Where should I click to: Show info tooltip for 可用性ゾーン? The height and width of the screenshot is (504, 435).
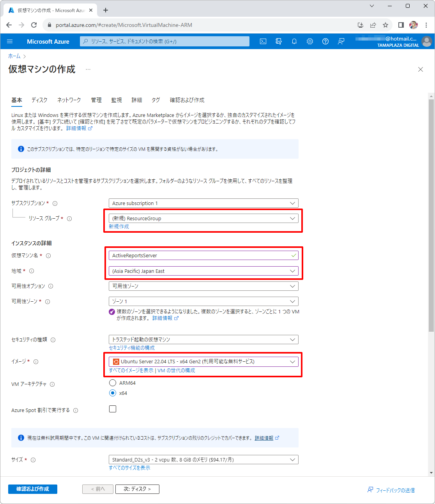point(48,302)
